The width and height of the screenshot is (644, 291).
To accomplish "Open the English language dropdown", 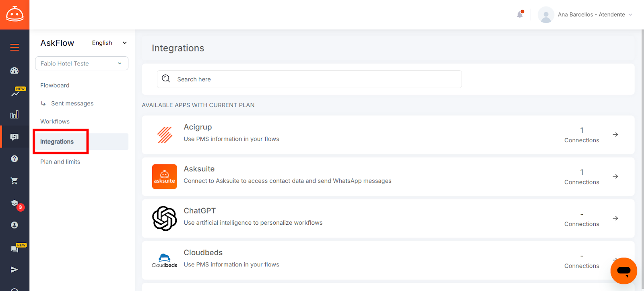I will 109,43.
